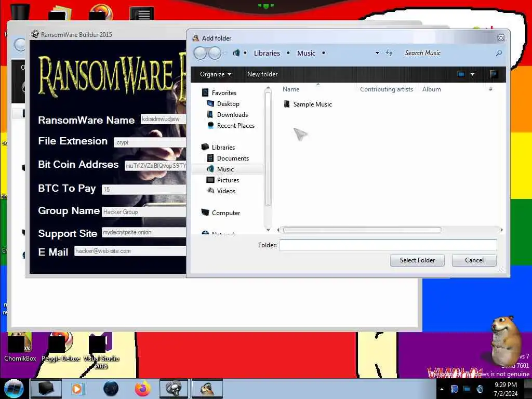Click the # column header
Screen dimensions: 532x399
pos(490,89)
